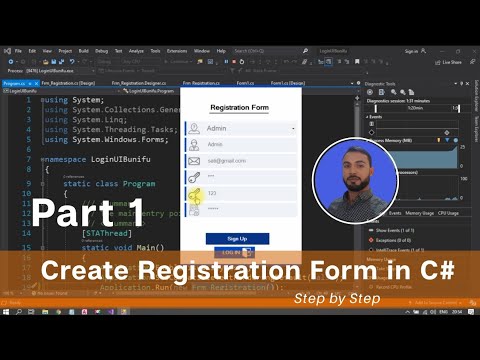
Task: Switch to the Form1.cs tab
Action: 245,83
